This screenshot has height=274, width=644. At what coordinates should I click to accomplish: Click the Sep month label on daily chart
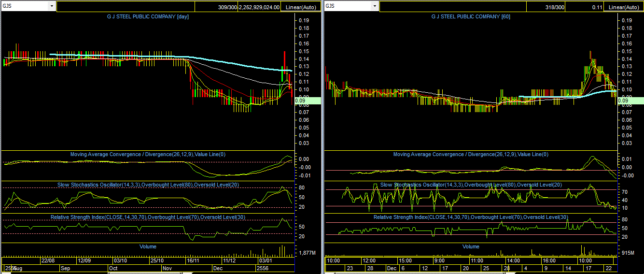66,268
